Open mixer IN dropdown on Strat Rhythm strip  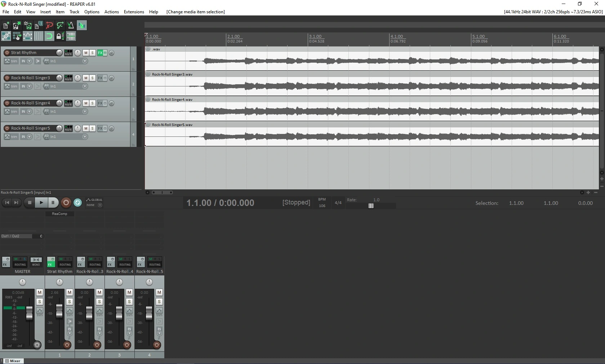[x=70, y=331]
